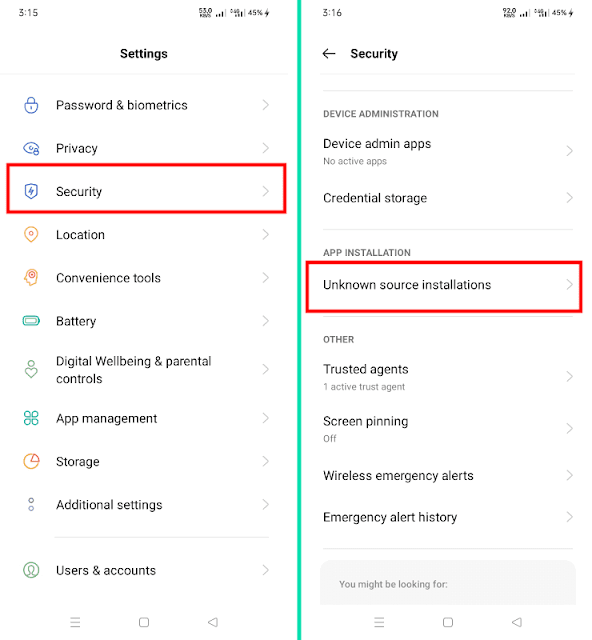The width and height of the screenshot is (592, 640).
Task: Tap the Users & accounts profile icon
Action: point(31,570)
